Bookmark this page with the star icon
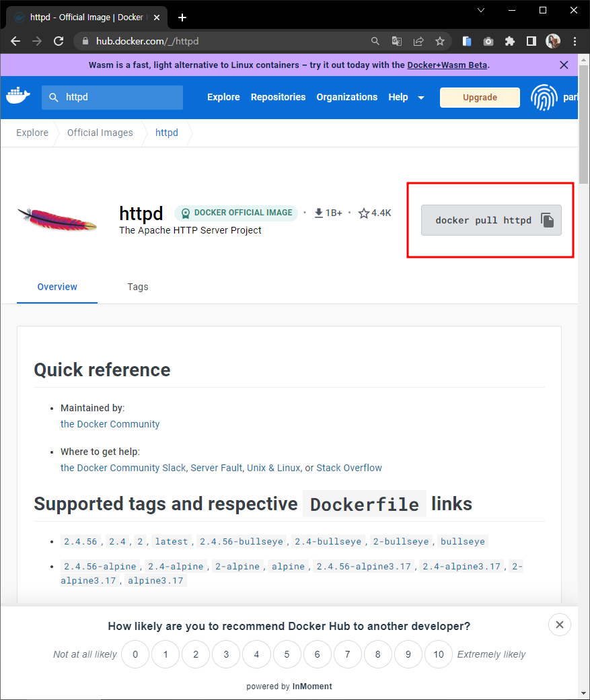 pos(440,41)
